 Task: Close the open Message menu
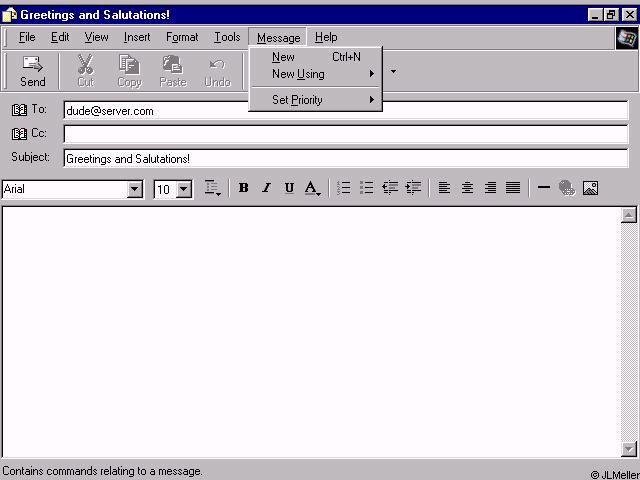click(x=278, y=38)
